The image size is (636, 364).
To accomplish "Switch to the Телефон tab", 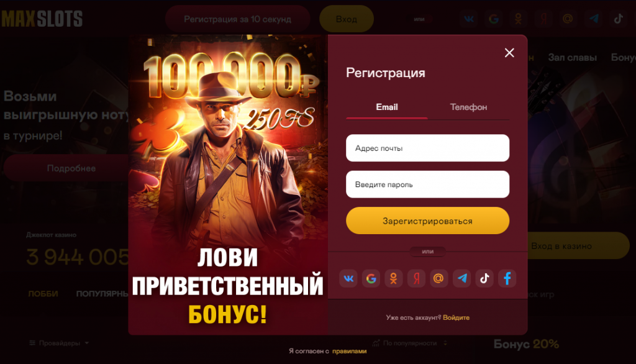I will 468,107.
